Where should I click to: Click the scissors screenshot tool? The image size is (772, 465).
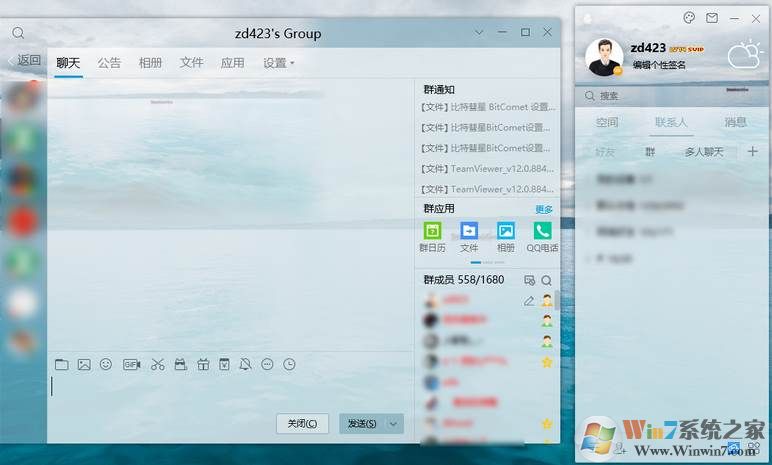pos(157,365)
